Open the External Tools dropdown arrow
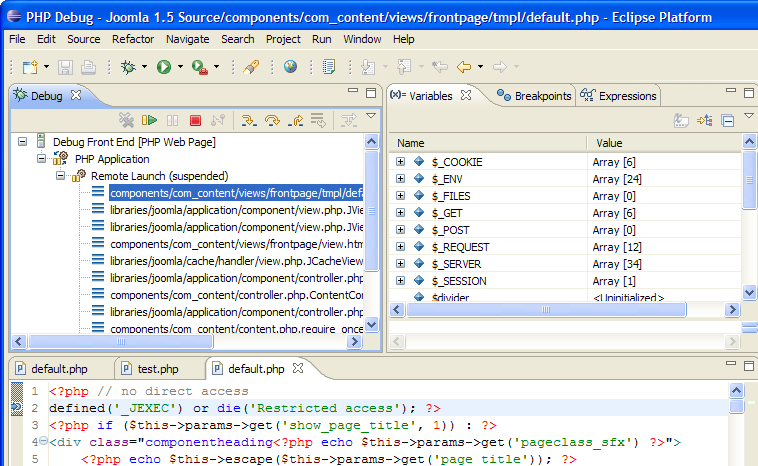758x466 pixels. click(x=217, y=67)
